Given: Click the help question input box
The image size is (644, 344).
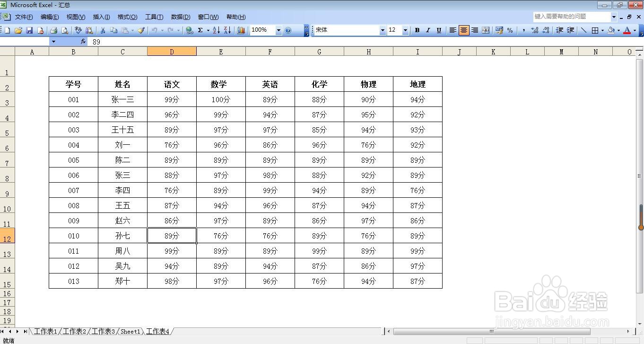Looking at the screenshot, I should pos(571,17).
